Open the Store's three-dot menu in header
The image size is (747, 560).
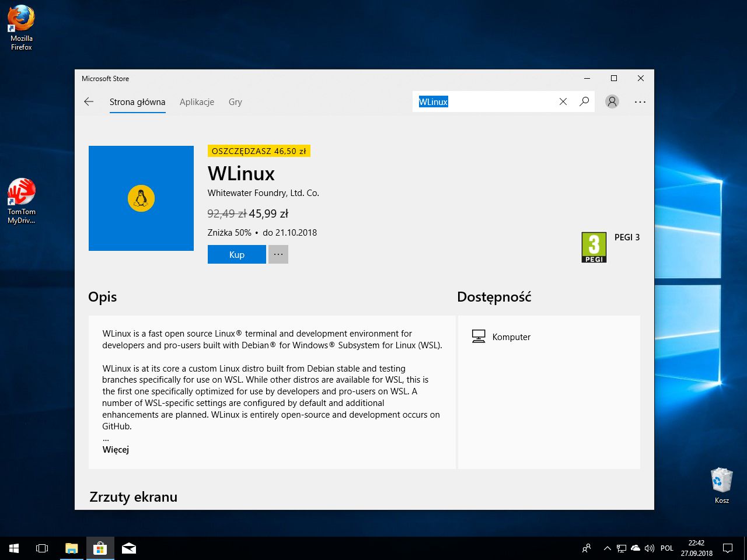(x=640, y=101)
